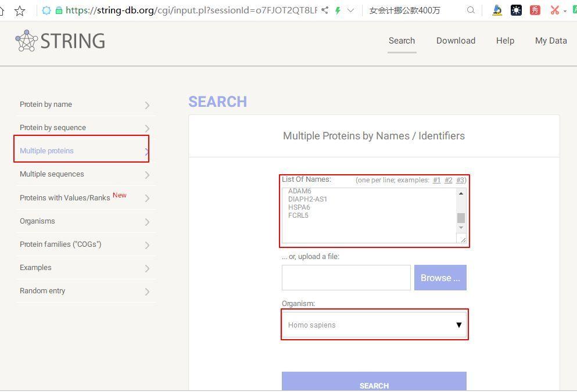Click the magnifier icon in the search box
577x392 pixels.
(471, 10)
